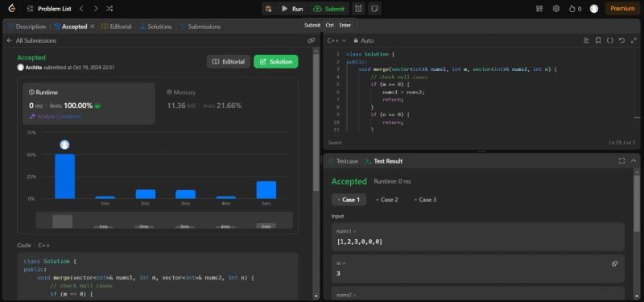Expand the Problem List panel
644x302 pixels.
49,8
